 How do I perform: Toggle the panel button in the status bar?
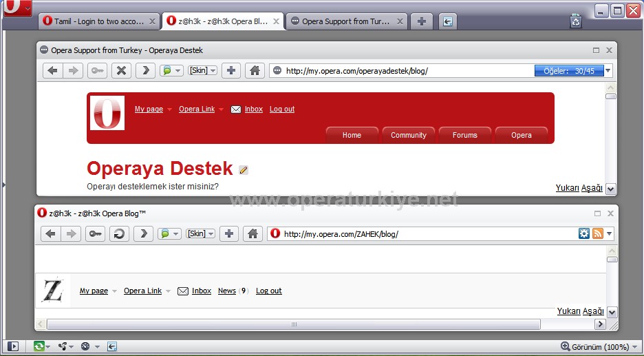13,346
